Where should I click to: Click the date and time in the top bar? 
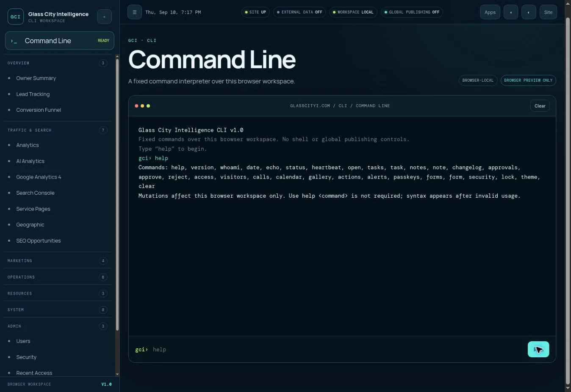pos(173,12)
